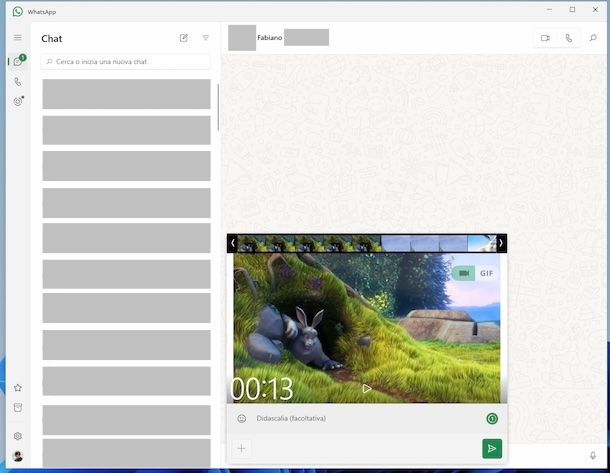This screenshot has width=610, height=473.
Task: Toggle view once option
Action: point(492,419)
